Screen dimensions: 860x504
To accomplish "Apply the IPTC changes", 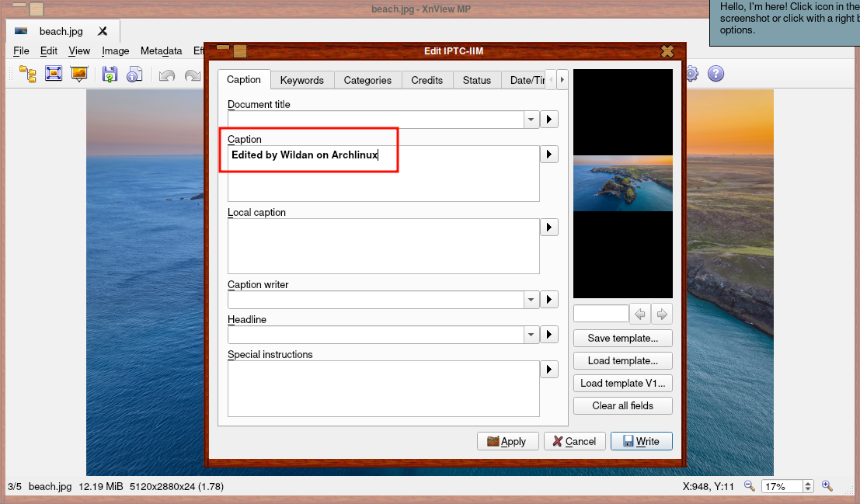I will coord(507,440).
